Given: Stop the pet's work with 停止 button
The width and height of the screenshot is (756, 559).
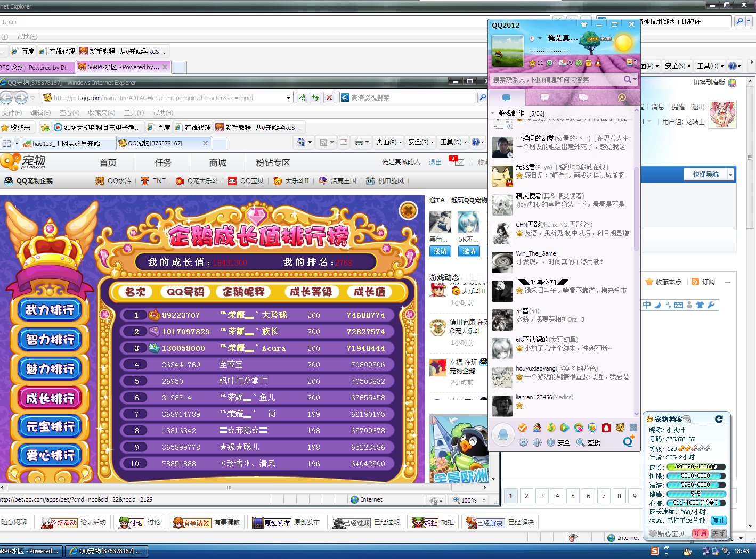Looking at the screenshot, I should [x=719, y=521].
